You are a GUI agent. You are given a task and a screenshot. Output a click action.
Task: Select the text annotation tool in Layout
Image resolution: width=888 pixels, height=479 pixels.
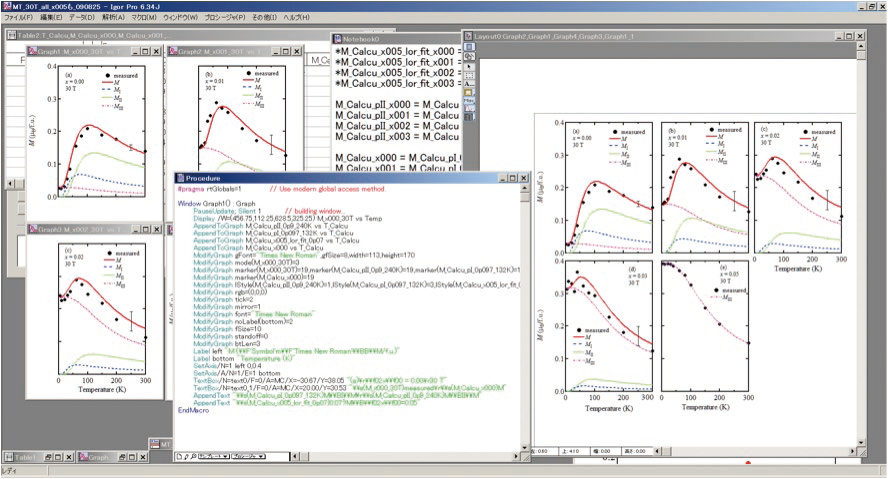tap(469, 83)
